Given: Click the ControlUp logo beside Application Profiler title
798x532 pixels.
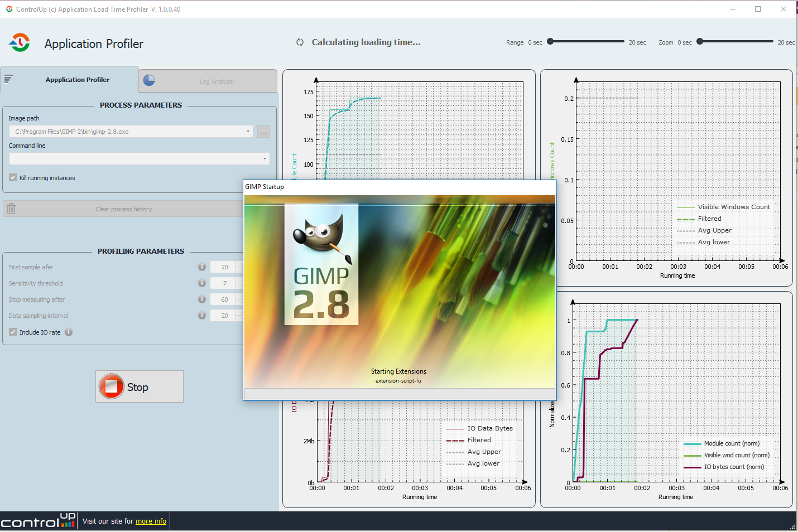Looking at the screenshot, I should pos(20,42).
